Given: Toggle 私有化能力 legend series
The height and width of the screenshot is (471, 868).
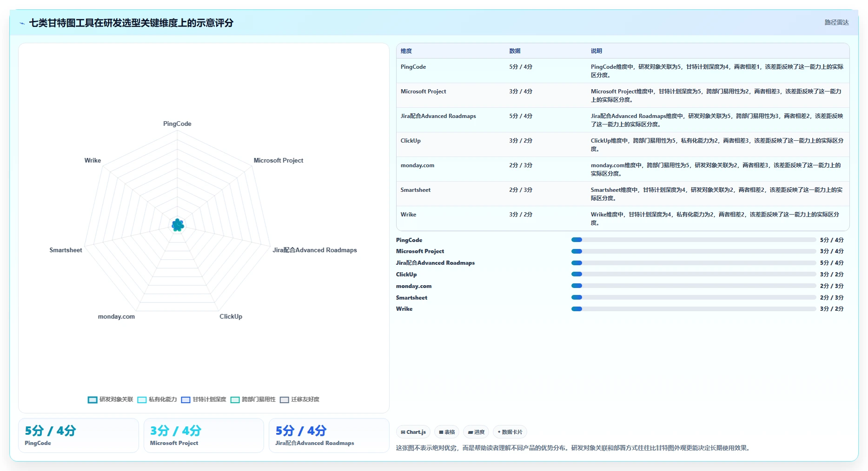Looking at the screenshot, I should [x=157, y=399].
